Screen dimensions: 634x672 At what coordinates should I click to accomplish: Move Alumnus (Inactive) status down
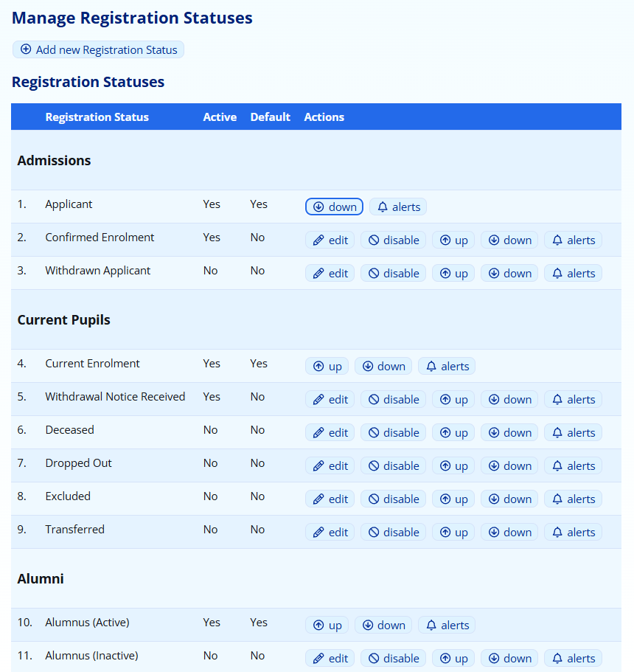pos(509,659)
